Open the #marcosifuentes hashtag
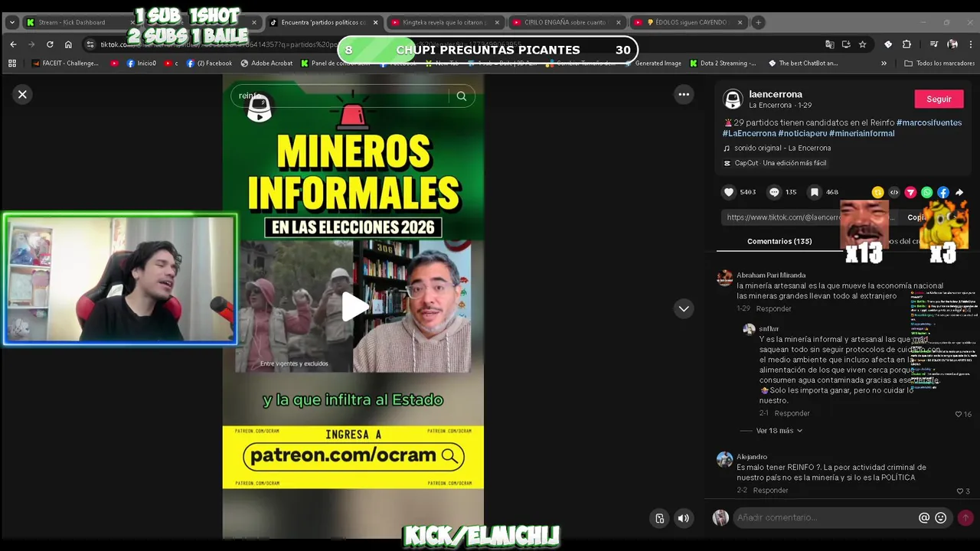980x551 pixels. 929,122
